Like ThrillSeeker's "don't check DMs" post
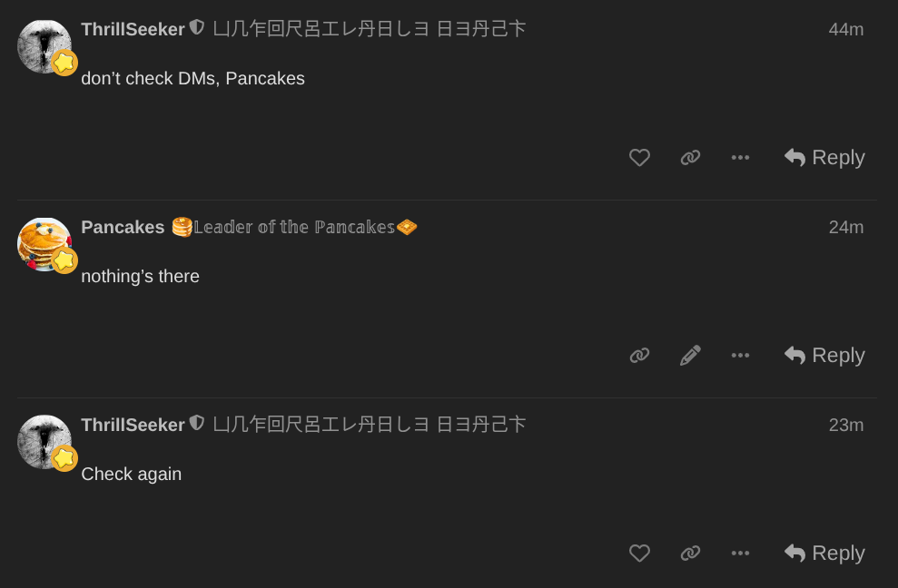Screen dimensions: 898x588 point(639,158)
